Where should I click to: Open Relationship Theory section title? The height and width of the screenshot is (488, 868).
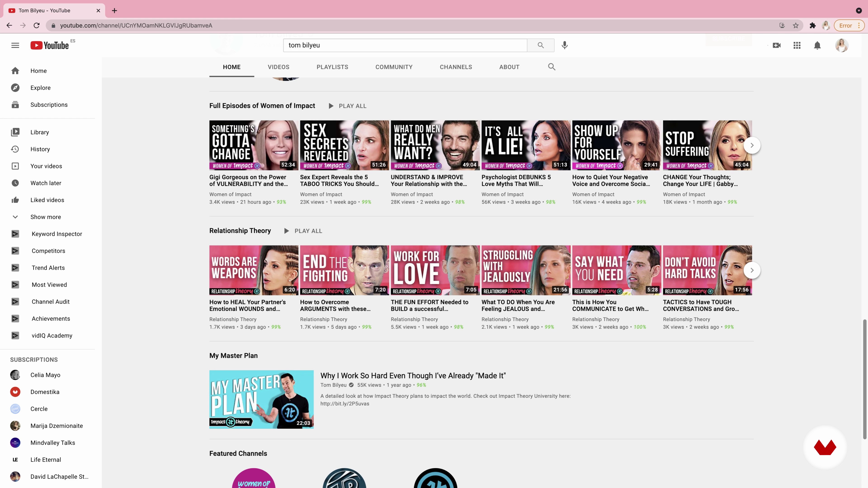click(x=240, y=231)
